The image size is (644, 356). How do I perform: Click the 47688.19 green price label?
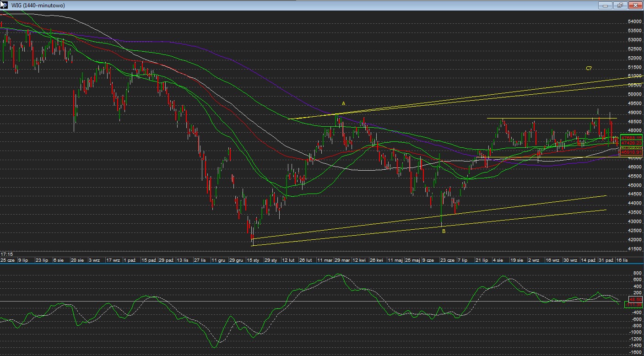tap(630, 137)
